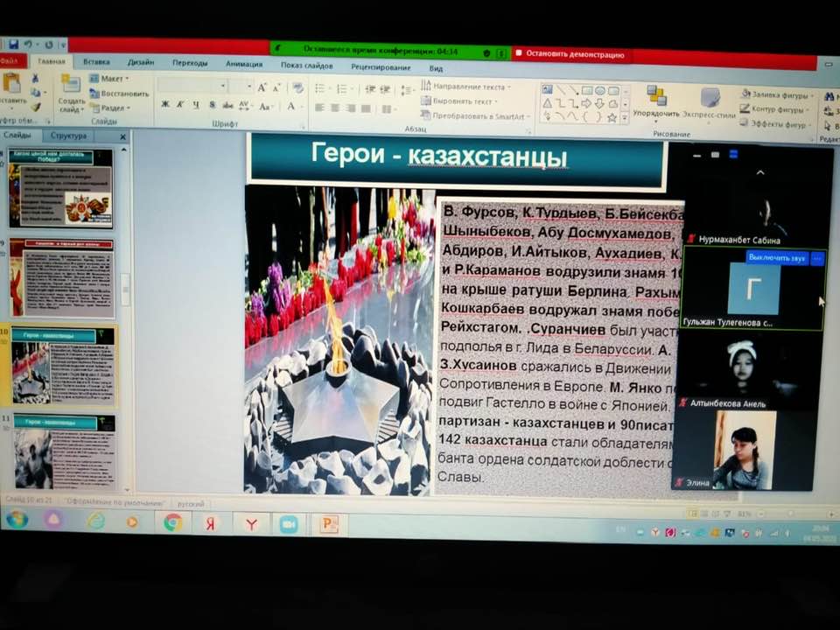Image resolution: width=840 pixels, height=630 pixels.
Task: Open the Рецензирование tab
Action: [x=381, y=67]
